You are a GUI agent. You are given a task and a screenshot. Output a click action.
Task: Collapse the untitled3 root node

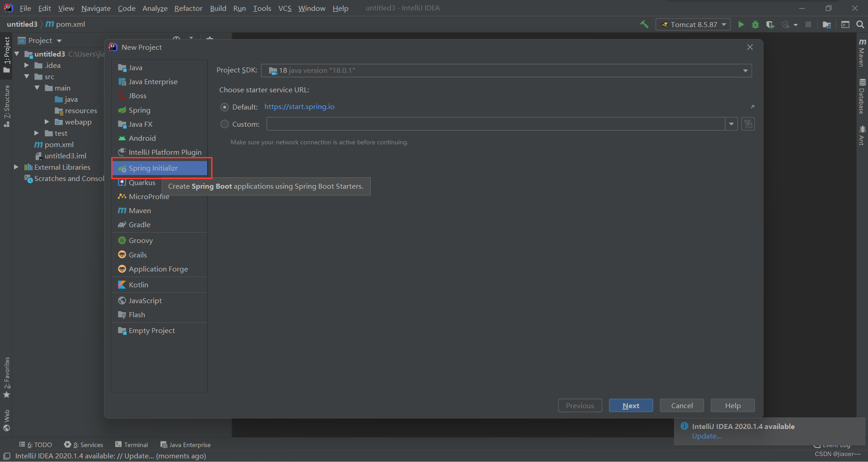click(17, 54)
